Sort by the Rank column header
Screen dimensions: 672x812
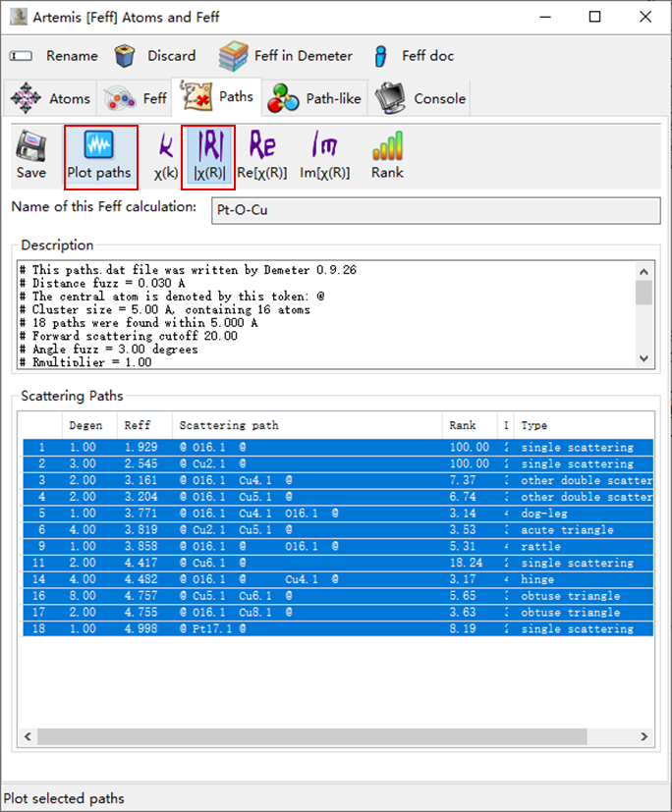(x=470, y=425)
